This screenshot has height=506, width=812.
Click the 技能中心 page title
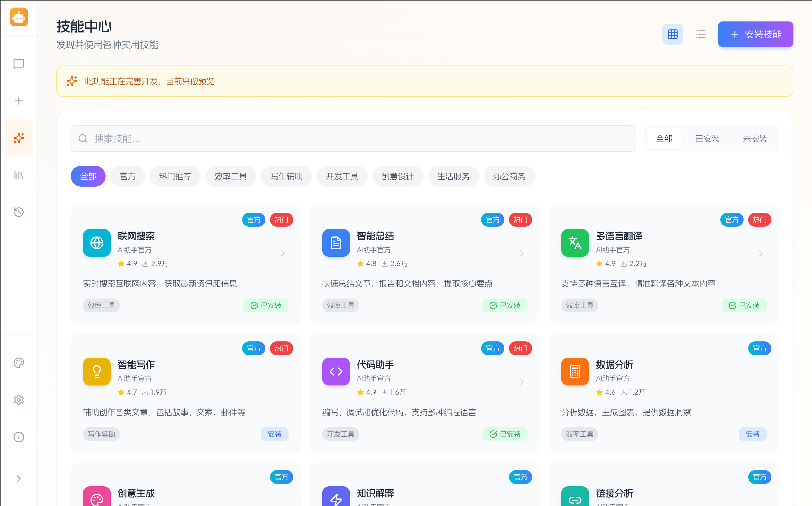[x=84, y=26]
